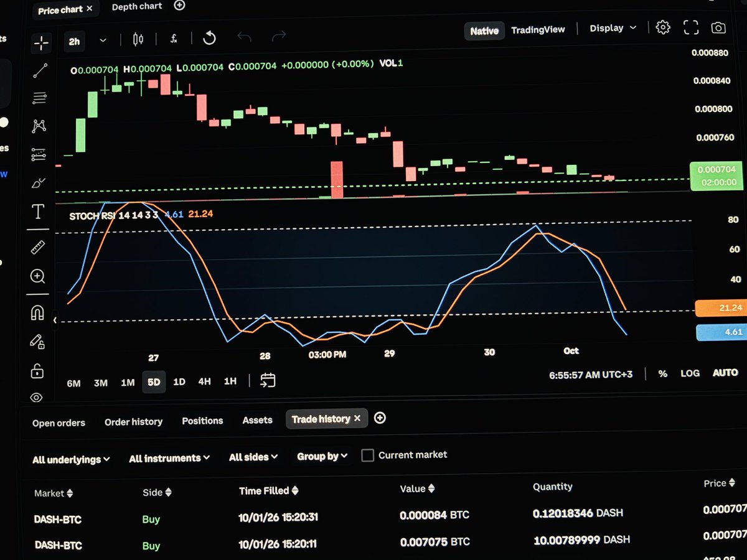The width and height of the screenshot is (747, 560).
Task: Close the Price chart tab
Action: click(x=90, y=9)
